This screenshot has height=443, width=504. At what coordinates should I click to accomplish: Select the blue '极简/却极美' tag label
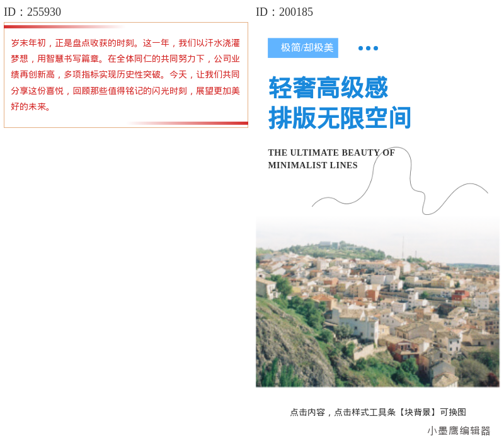tap(303, 48)
